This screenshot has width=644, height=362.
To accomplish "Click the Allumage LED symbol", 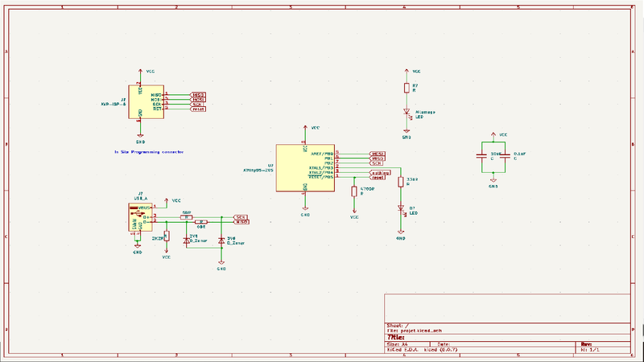I will coord(407,113).
